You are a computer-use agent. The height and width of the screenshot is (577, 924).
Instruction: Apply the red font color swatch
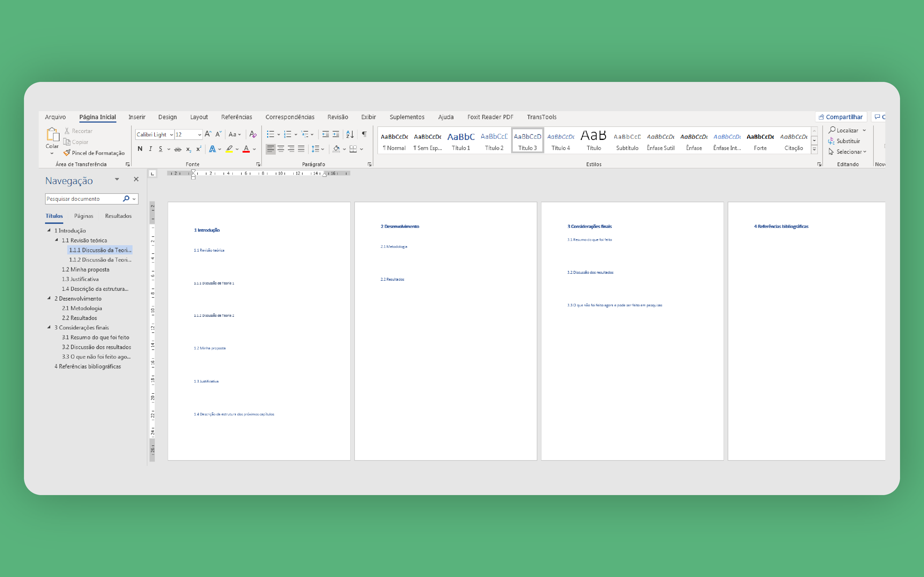pos(246,149)
